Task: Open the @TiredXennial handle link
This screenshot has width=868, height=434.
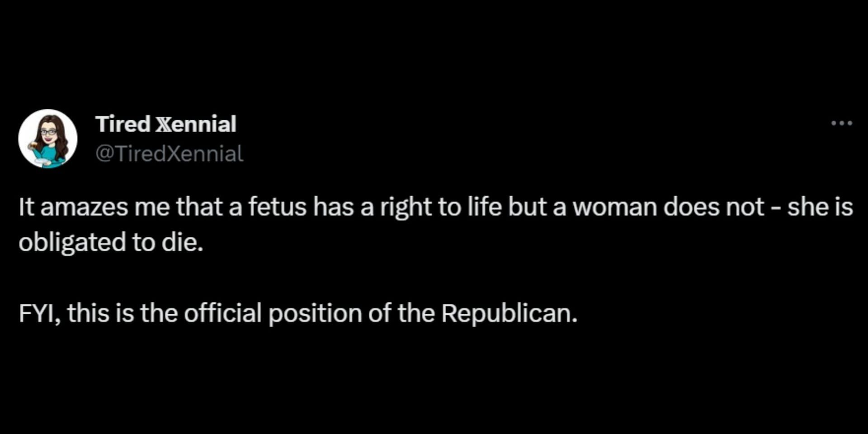Action: click(170, 154)
